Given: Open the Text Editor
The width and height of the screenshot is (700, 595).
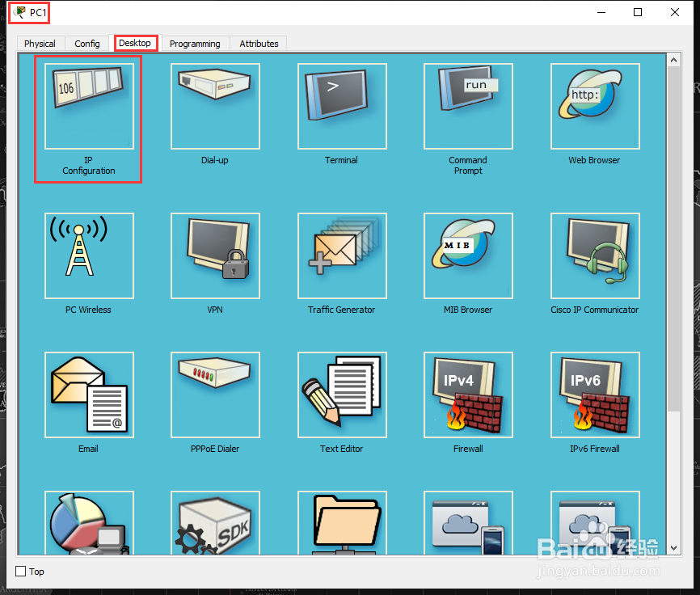Looking at the screenshot, I should [342, 395].
